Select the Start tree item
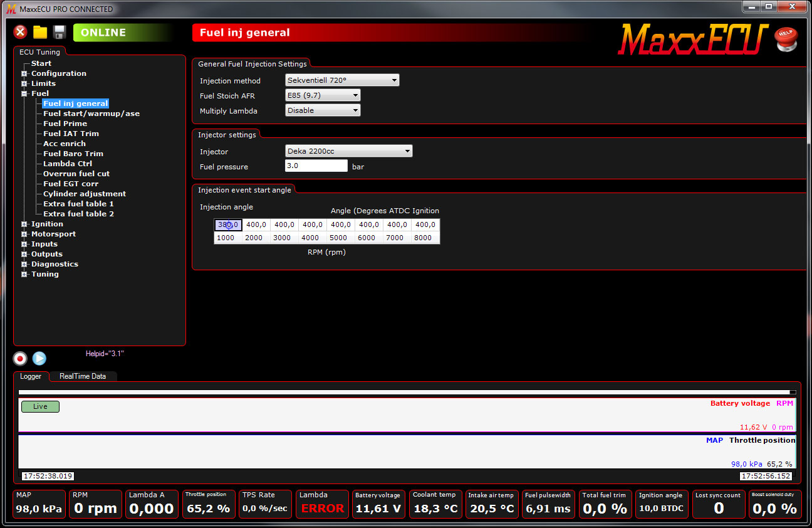This screenshot has width=812, height=528. pos(41,63)
